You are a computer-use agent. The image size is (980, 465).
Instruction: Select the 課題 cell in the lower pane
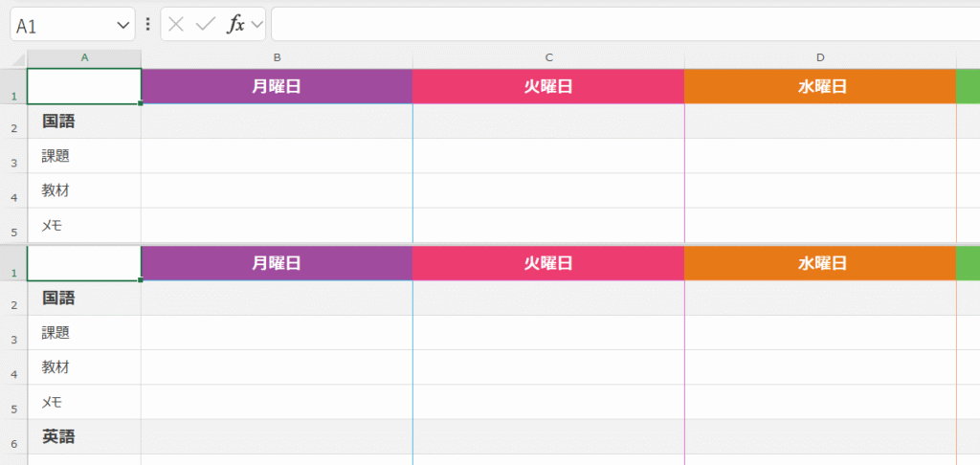coord(84,333)
